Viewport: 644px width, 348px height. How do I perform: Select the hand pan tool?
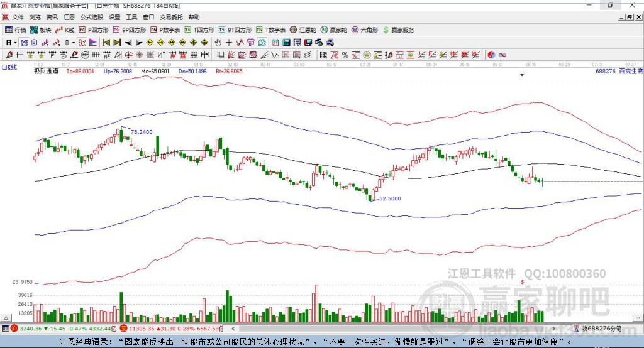(218, 43)
